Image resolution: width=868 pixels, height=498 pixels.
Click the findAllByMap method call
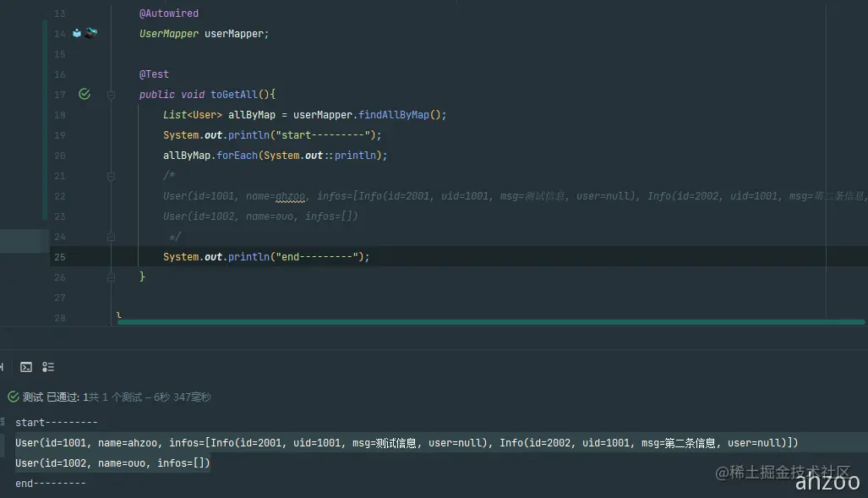click(x=394, y=115)
